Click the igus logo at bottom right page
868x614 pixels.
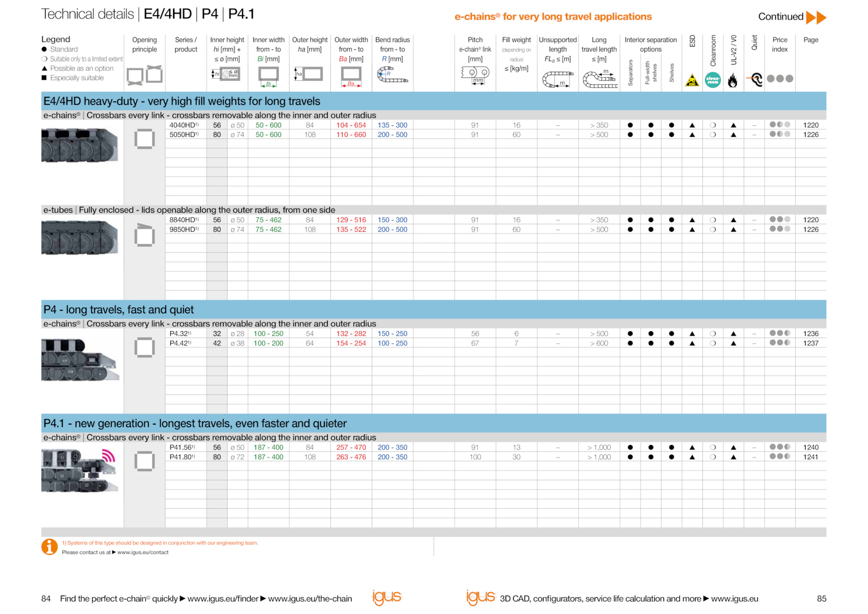(x=481, y=597)
